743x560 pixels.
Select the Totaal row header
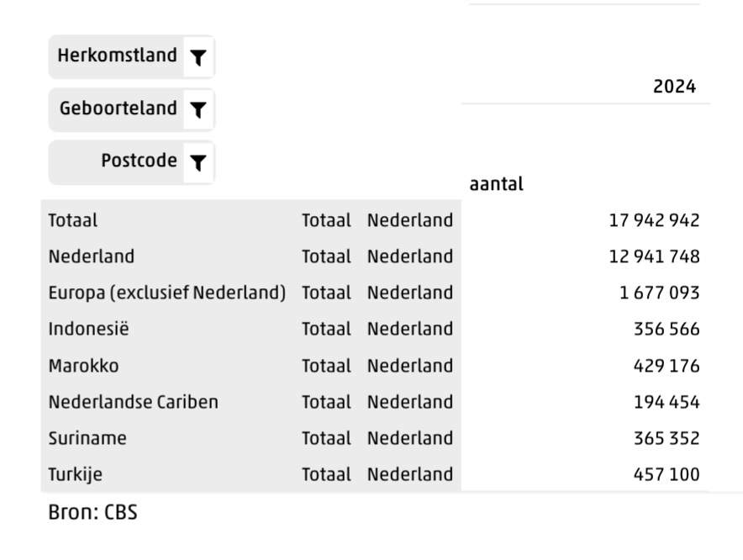pos(73,220)
